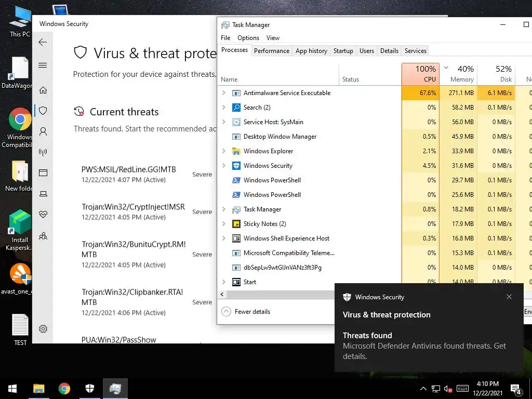
Task: Expand Task Manager process row
Action: pos(223,209)
